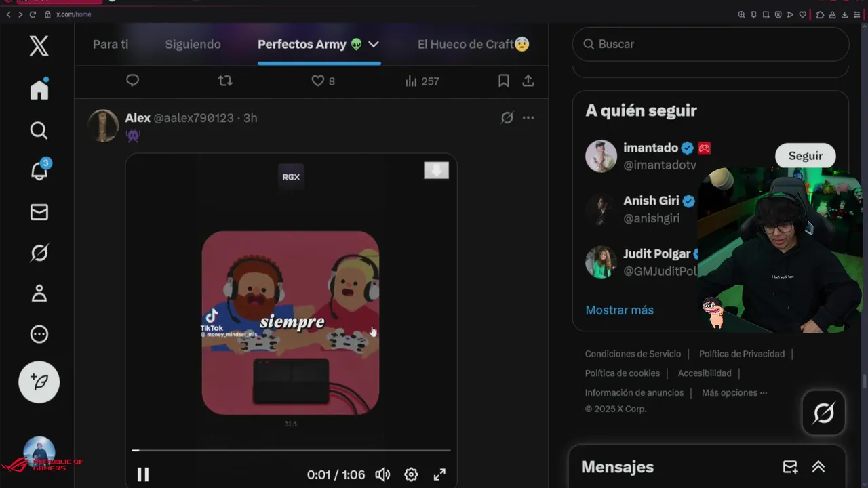Bookmark the post above Alex's

tap(503, 81)
